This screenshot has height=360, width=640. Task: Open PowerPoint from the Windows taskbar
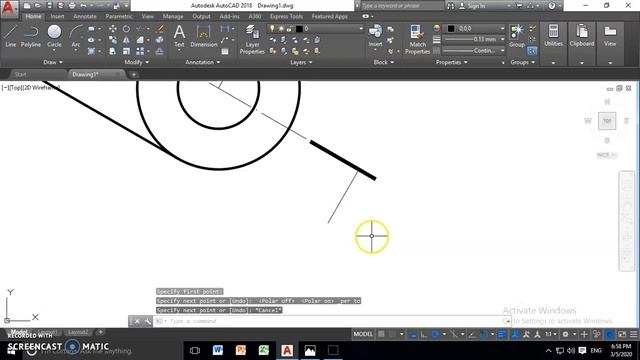[x=241, y=350]
